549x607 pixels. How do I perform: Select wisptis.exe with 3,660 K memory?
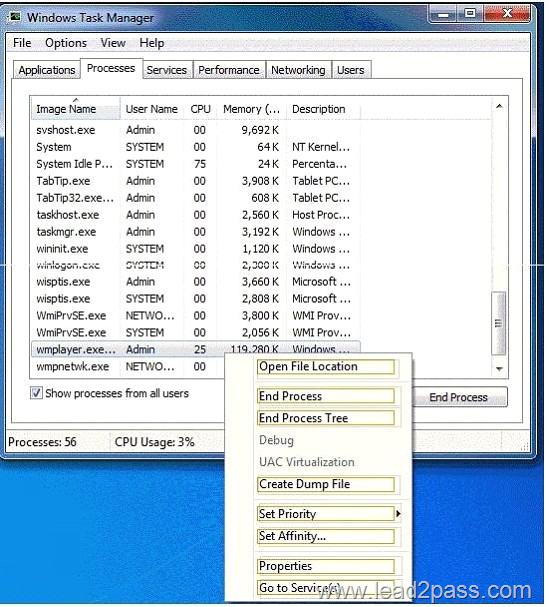pyautogui.click(x=196, y=282)
